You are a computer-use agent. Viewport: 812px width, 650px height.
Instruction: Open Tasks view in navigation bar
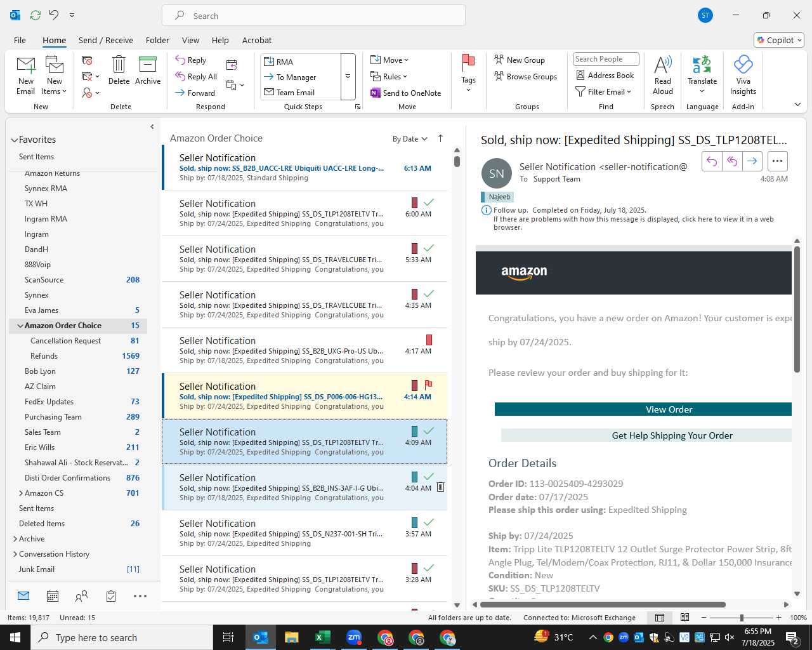click(x=111, y=596)
